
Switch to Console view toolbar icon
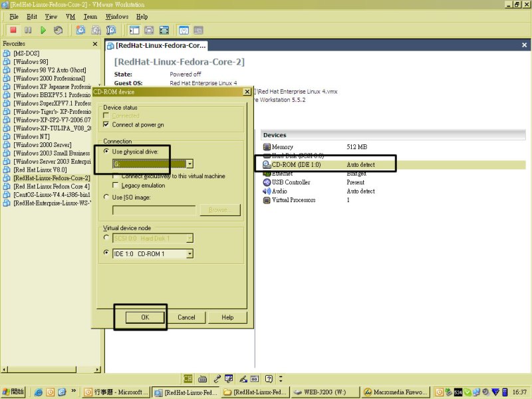tap(198, 30)
